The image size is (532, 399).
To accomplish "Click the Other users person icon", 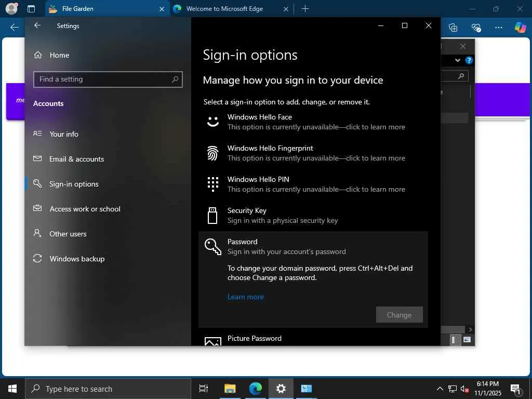I will 37,233.
